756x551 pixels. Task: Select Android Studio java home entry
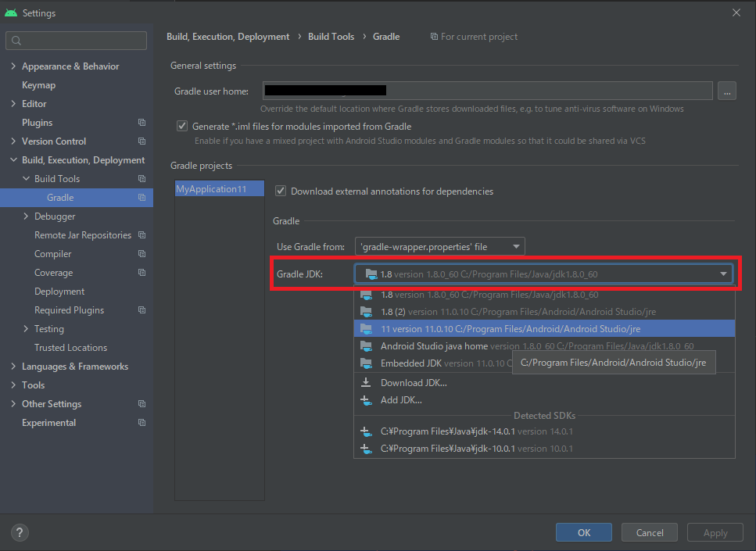544,346
